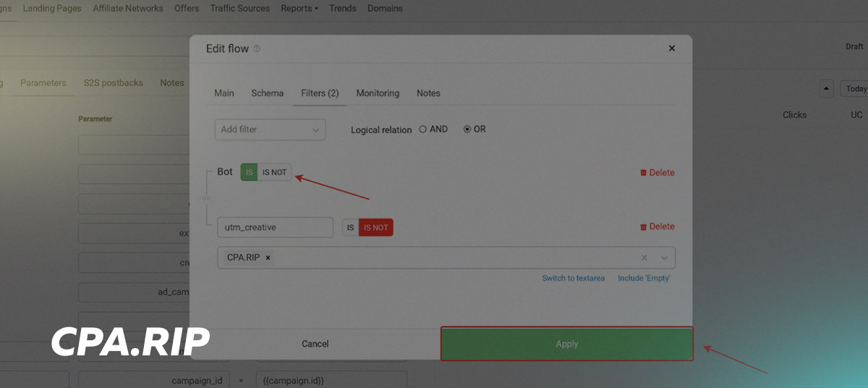
Task: Click the help icon beside Edit flow
Action: click(x=257, y=49)
